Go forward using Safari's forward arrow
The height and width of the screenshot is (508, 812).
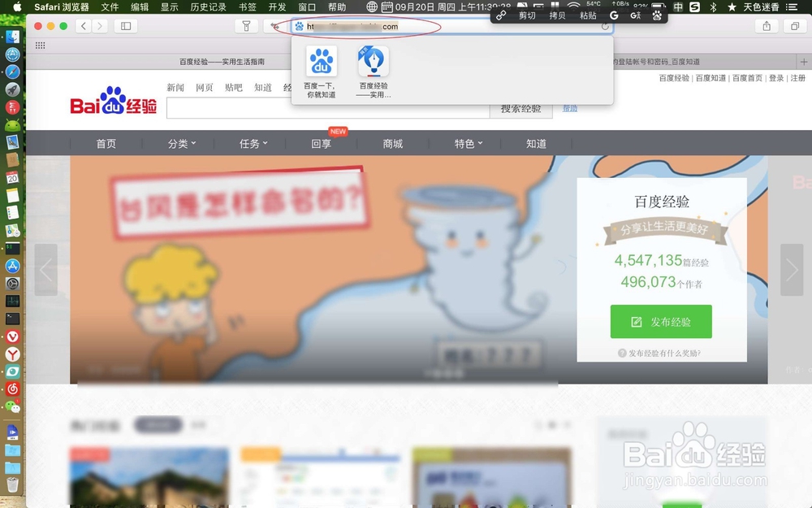(99, 26)
